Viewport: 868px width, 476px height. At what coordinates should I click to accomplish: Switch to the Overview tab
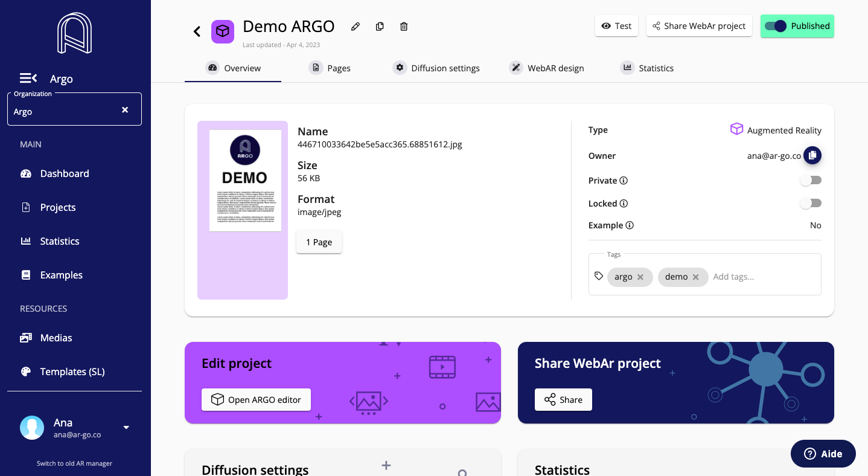click(x=233, y=68)
